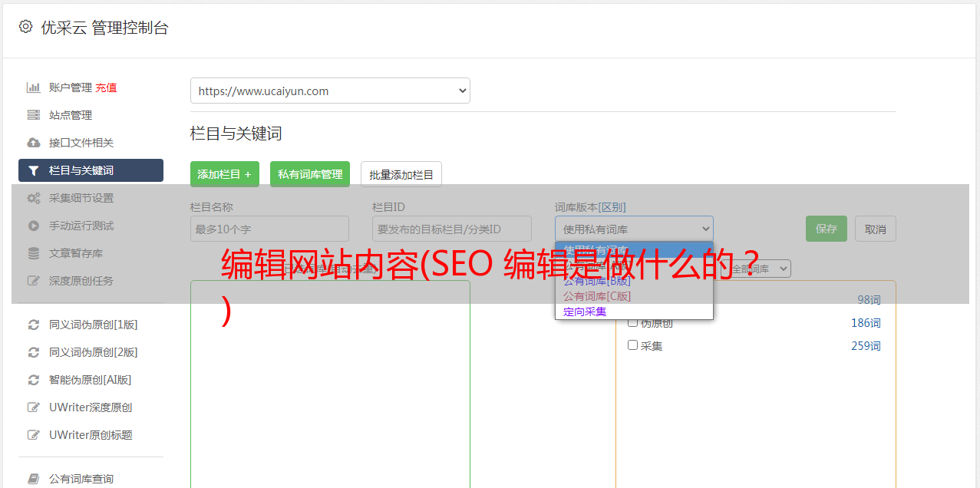Open the 词库版本 dropdown showing 使用私有词库
This screenshot has height=488, width=980.
634,229
